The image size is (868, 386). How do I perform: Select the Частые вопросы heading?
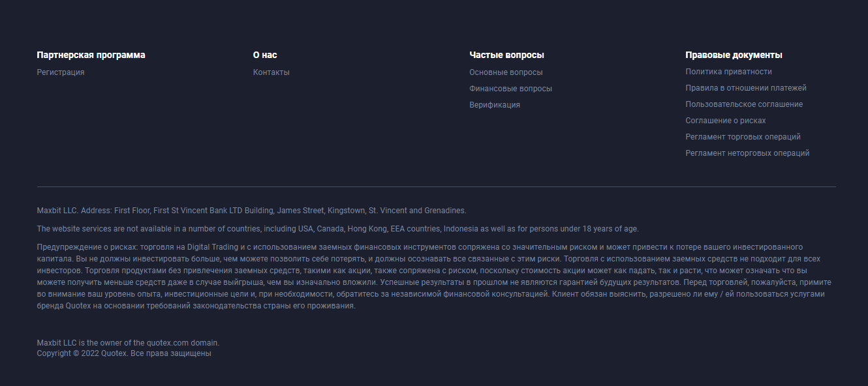pyautogui.click(x=506, y=55)
